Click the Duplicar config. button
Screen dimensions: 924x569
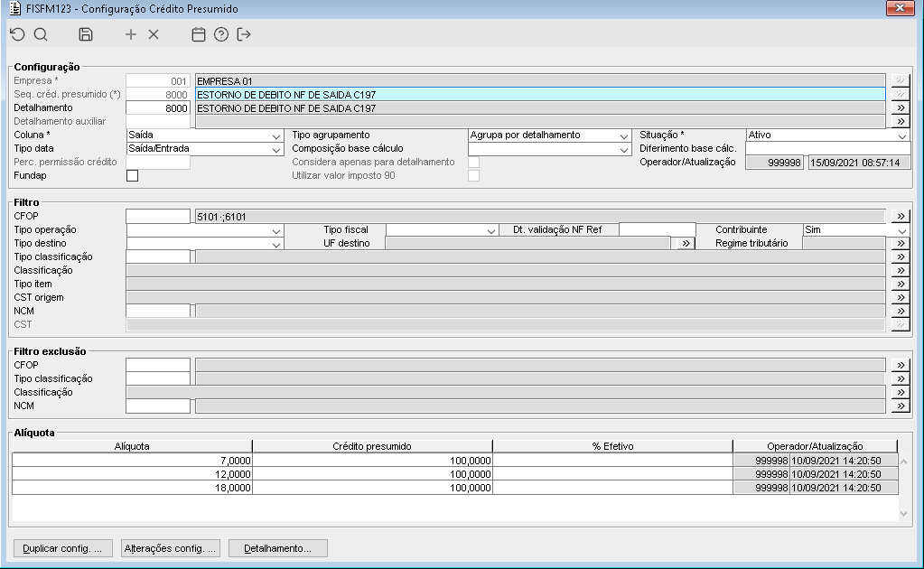click(62, 548)
